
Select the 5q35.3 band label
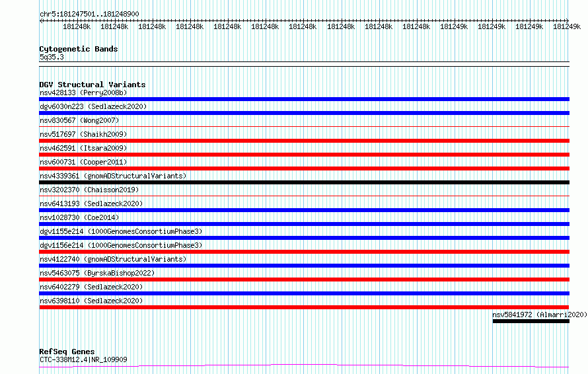pos(52,57)
